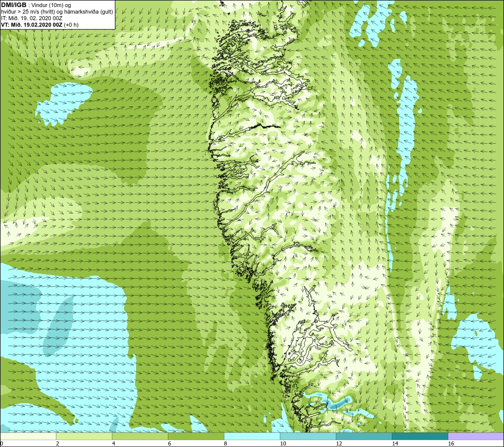Click the 6–8 m/s legend color swatch
The height and width of the screenshot is (447, 504).
pyautogui.click(x=196, y=436)
